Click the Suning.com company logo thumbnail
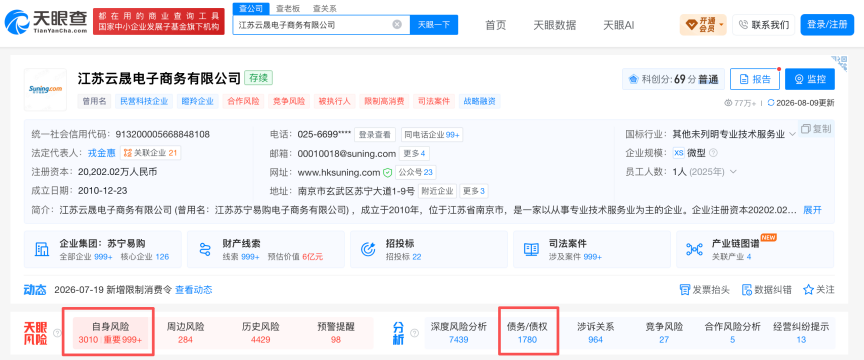Viewport: 864px width, 360px height. pos(45,89)
